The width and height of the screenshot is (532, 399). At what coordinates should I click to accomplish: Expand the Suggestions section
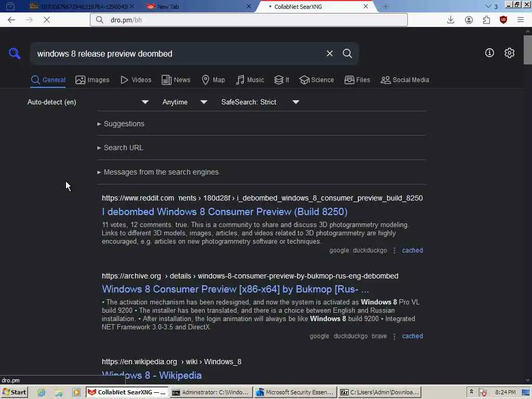tap(121, 124)
